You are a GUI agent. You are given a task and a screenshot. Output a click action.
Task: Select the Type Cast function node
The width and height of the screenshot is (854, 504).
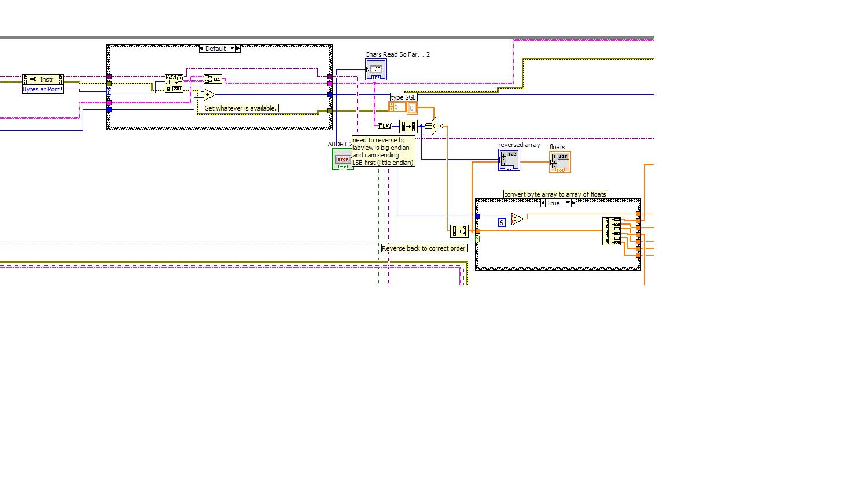434,126
